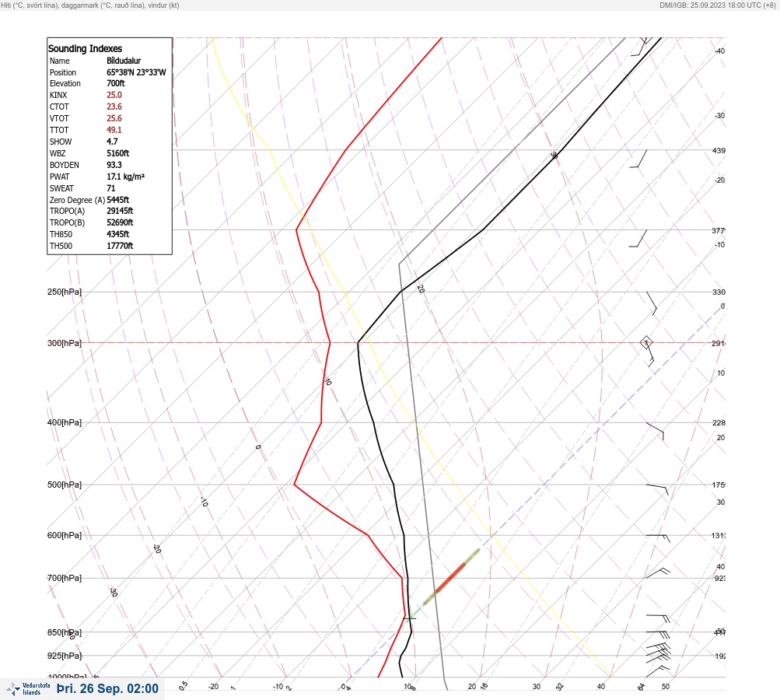The height and width of the screenshot is (700, 780).
Task: Click the TH850 value 4345ft
Action: [x=118, y=234]
